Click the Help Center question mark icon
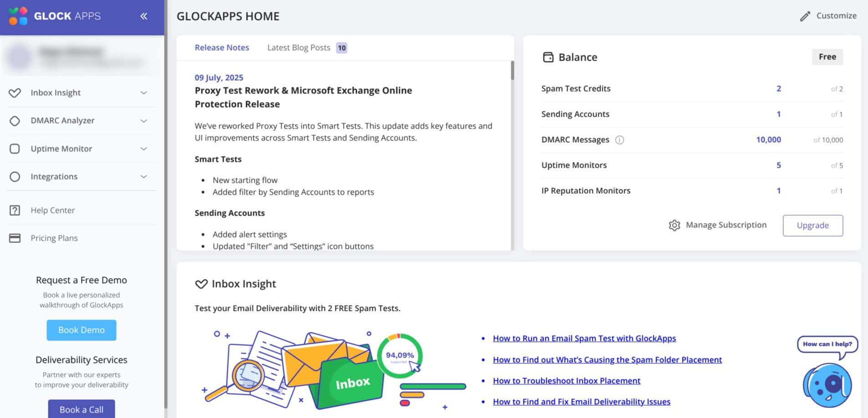868x418 pixels. 15,211
